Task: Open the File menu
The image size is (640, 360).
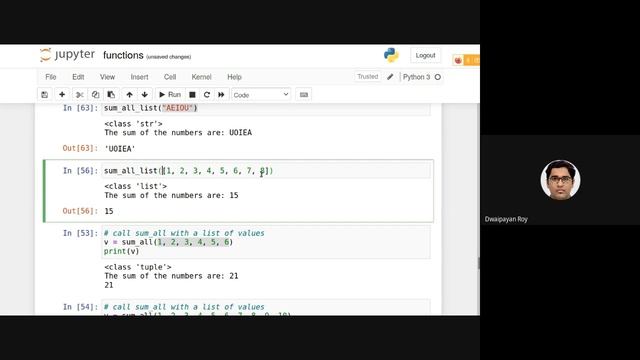Action: click(51, 77)
